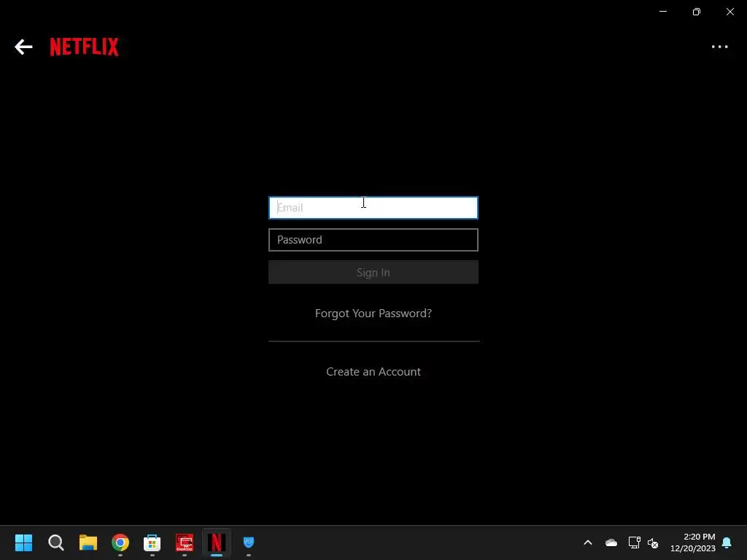Go back using the arrow icon
747x560 pixels.
click(23, 47)
